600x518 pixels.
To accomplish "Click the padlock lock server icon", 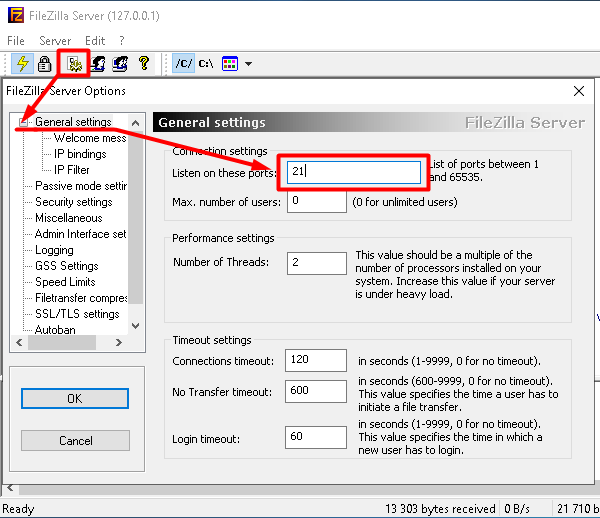I will coord(44,64).
